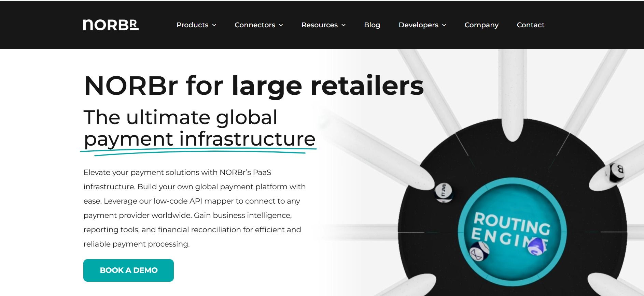Open the Connectors menu
Viewport: 644px width, 296px height.
pyautogui.click(x=255, y=25)
